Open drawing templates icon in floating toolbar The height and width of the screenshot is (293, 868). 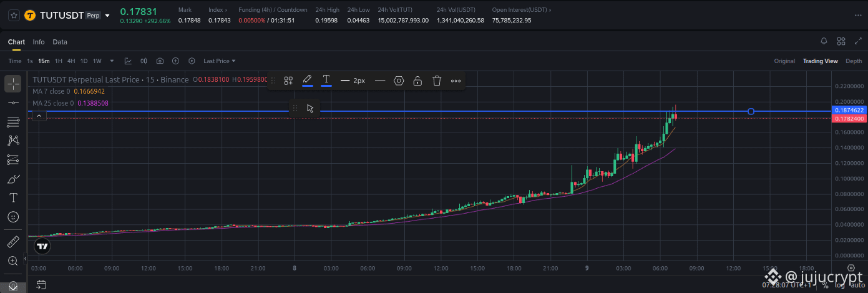pyautogui.click(x=288, y=81)
